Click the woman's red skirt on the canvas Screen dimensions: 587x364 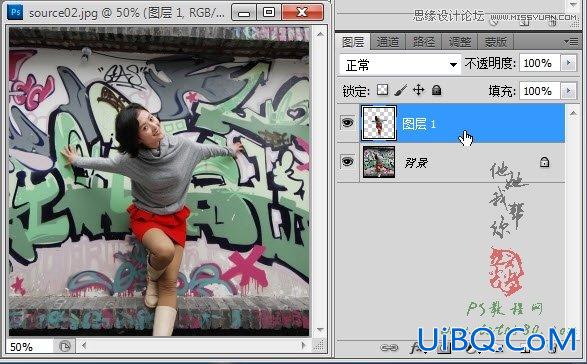click(159, 224)
